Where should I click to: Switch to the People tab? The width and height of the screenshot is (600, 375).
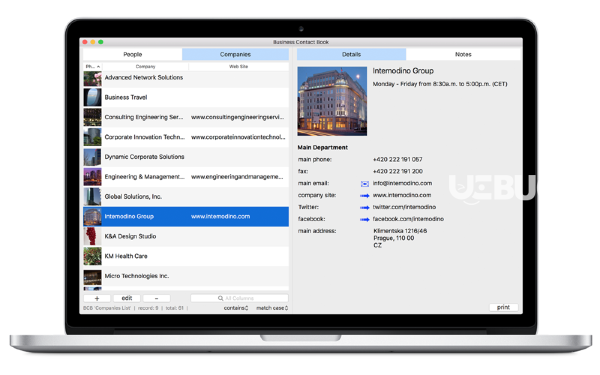point(132,54)
